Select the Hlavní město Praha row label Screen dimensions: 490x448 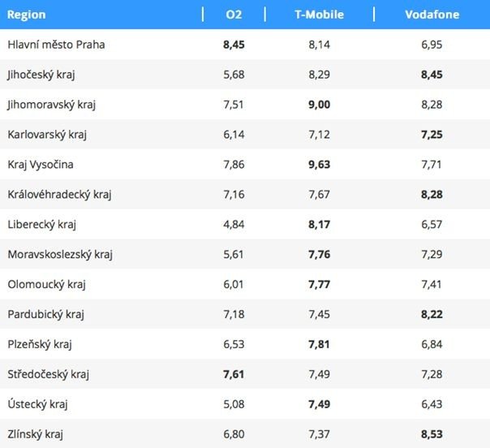[x=56, y=45]
